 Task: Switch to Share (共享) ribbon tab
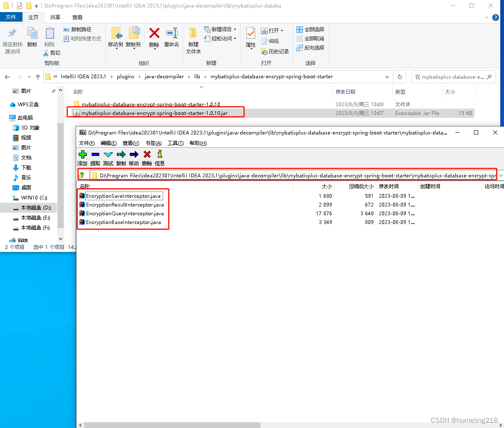click(x=55, y=17)
